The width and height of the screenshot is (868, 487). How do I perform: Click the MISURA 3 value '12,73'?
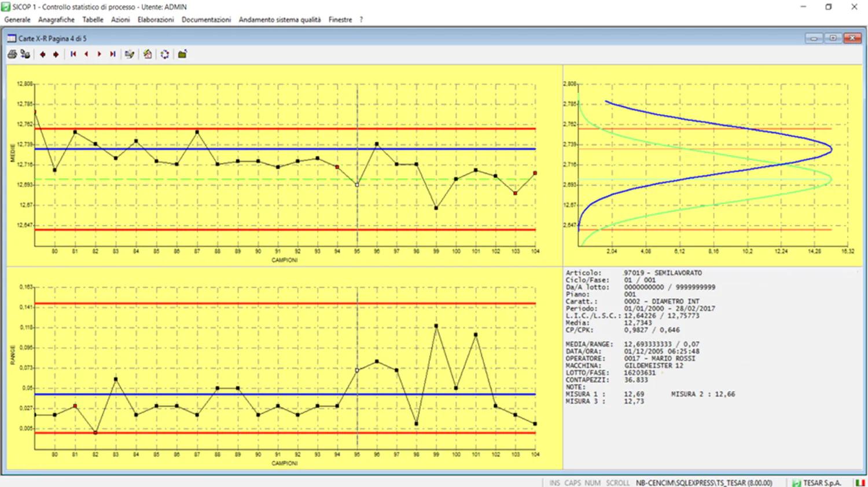(634, 401)
